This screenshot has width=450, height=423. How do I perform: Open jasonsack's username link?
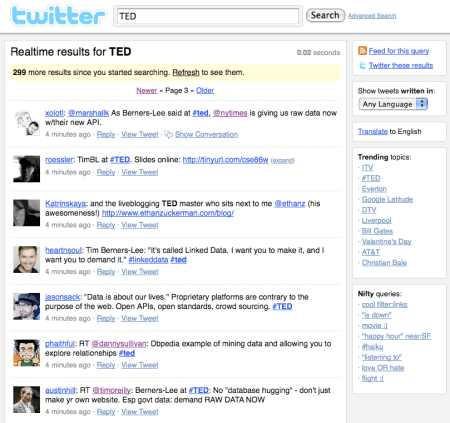pos(63,297)
